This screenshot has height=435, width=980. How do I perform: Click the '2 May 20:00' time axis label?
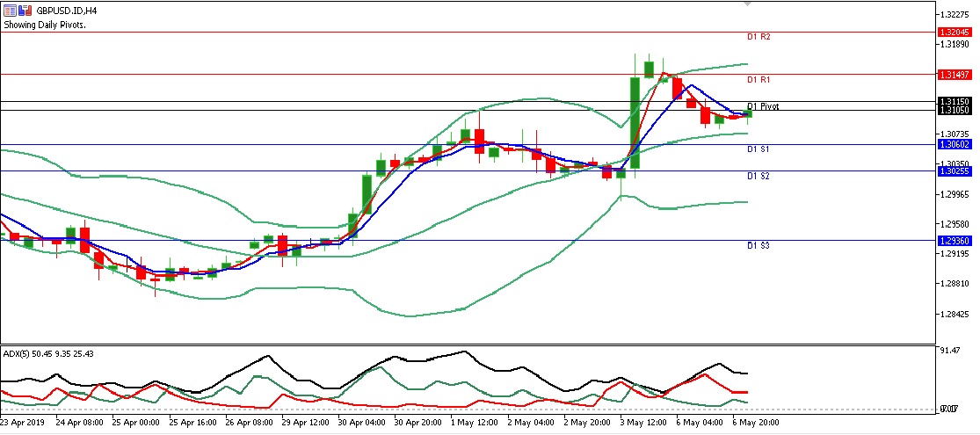[587, 423]
